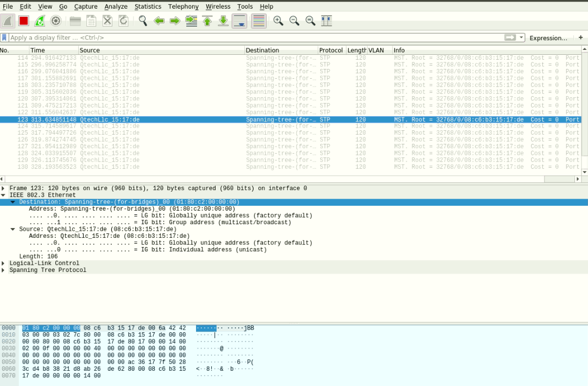The width and height of the screenshot is (588, 386).
Task: Click the Expression... button
Action: (548, 38)
